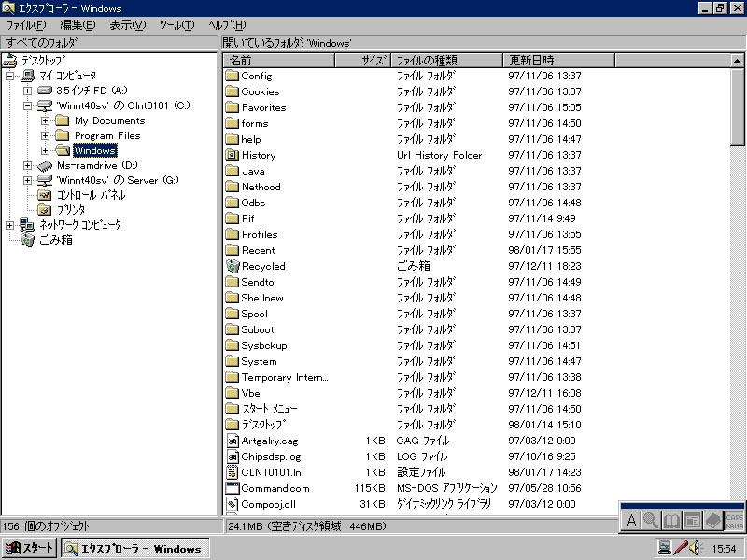Click the IME input mode 'A' icon
Screen dimensions: 747x560
coord(631,521)
